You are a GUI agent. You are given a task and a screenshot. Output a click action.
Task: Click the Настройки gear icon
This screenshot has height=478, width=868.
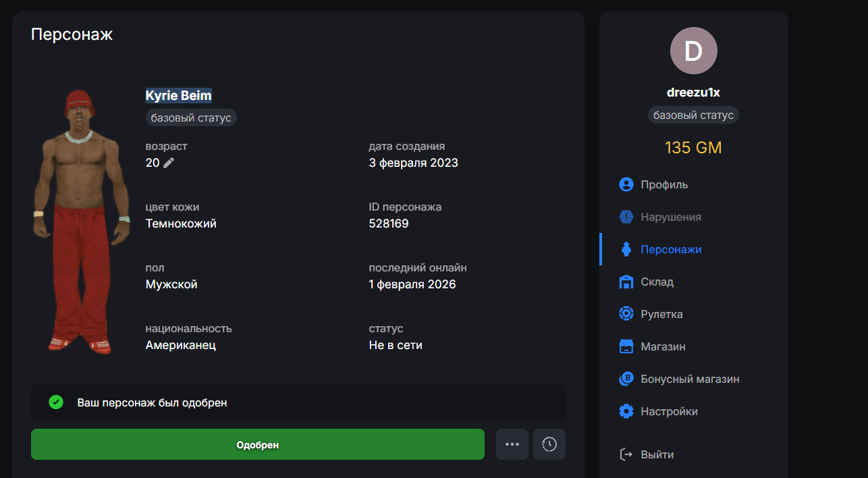tap(626, 411)
